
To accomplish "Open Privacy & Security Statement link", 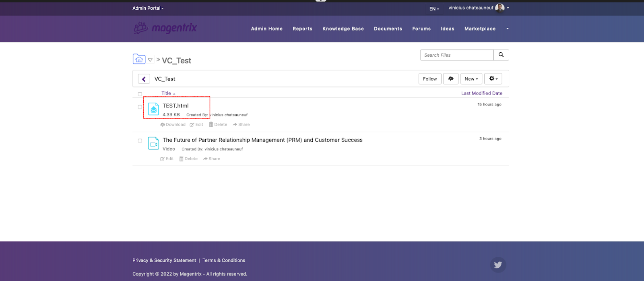I will coord(164,260).
